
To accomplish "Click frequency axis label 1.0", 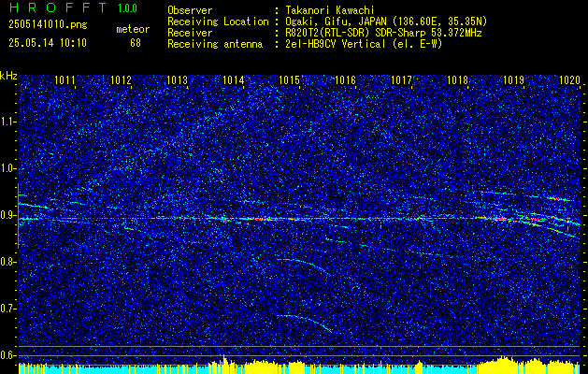I will [7, 169].
